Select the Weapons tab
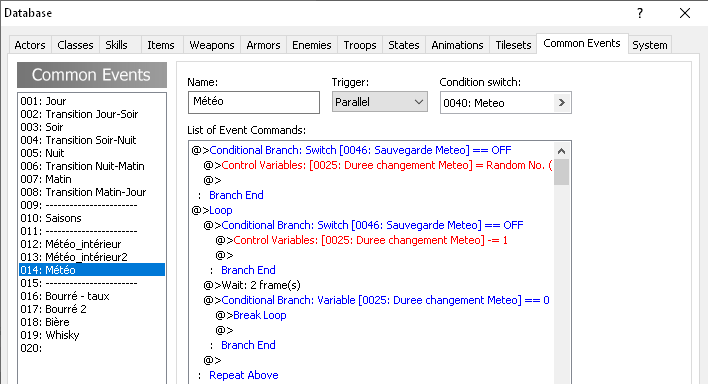 (x=212, y=45)
